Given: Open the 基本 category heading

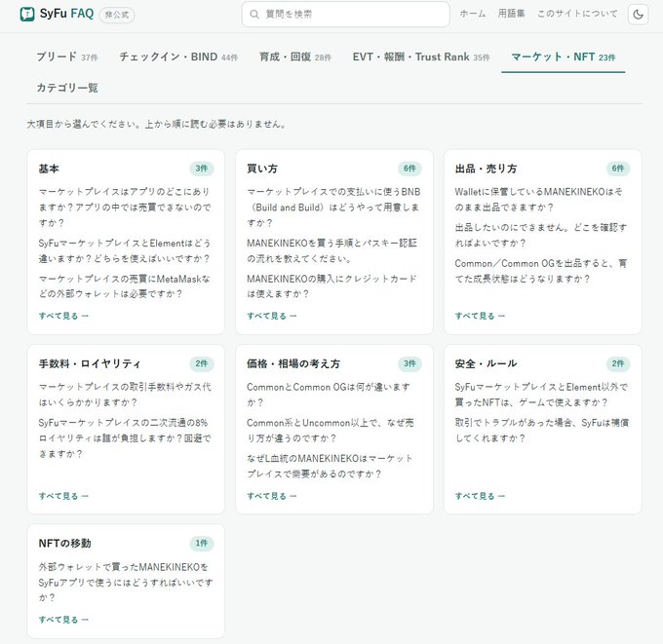Looking at the screenshot, I should click(x=49, y=169).
